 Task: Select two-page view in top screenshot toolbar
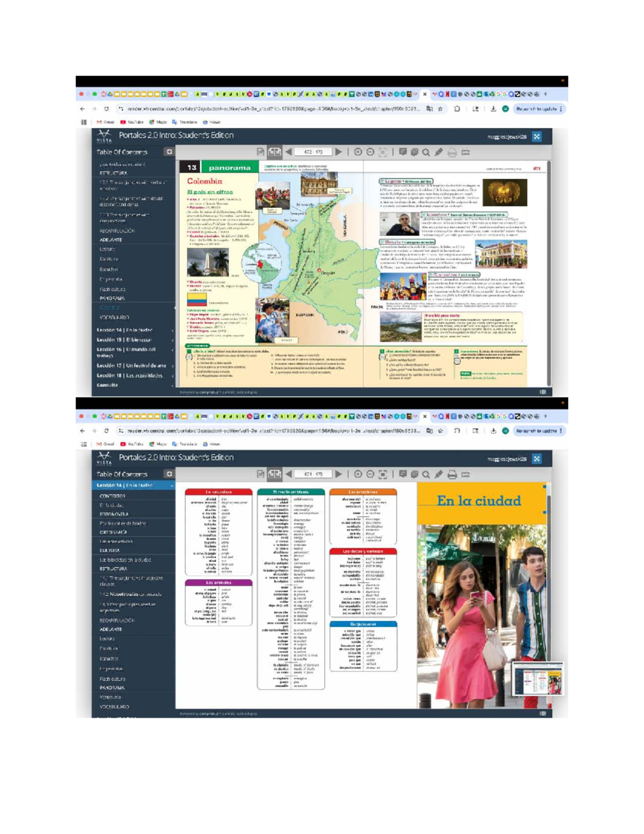(274, 152)
